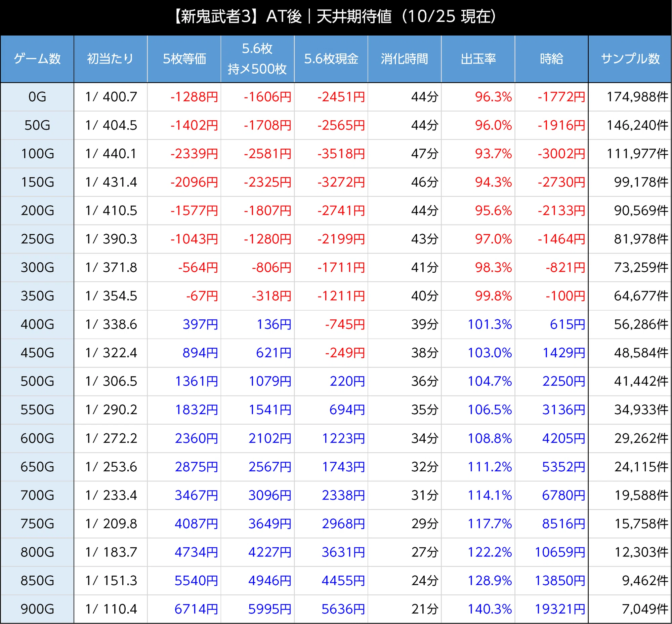Select the value -2451円

coord(341,97)
